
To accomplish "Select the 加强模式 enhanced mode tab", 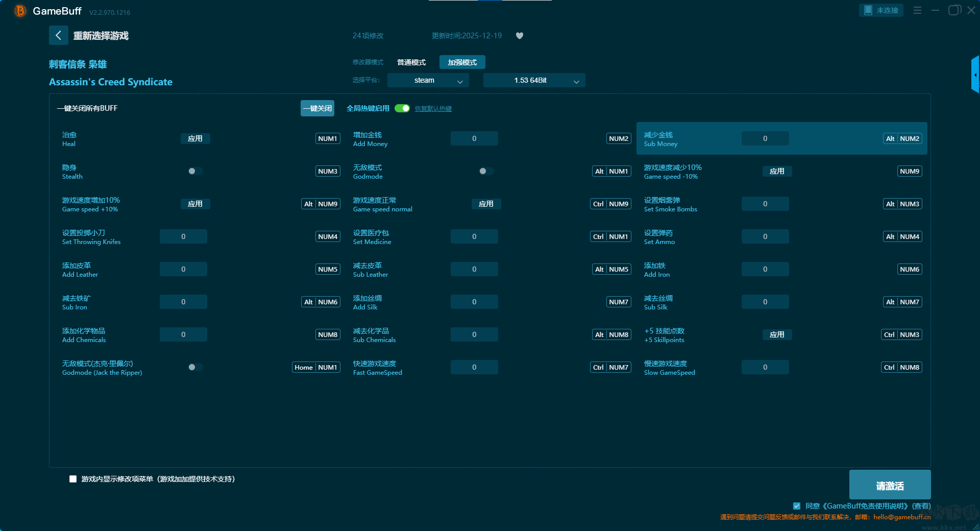I will tap(462, 62).
